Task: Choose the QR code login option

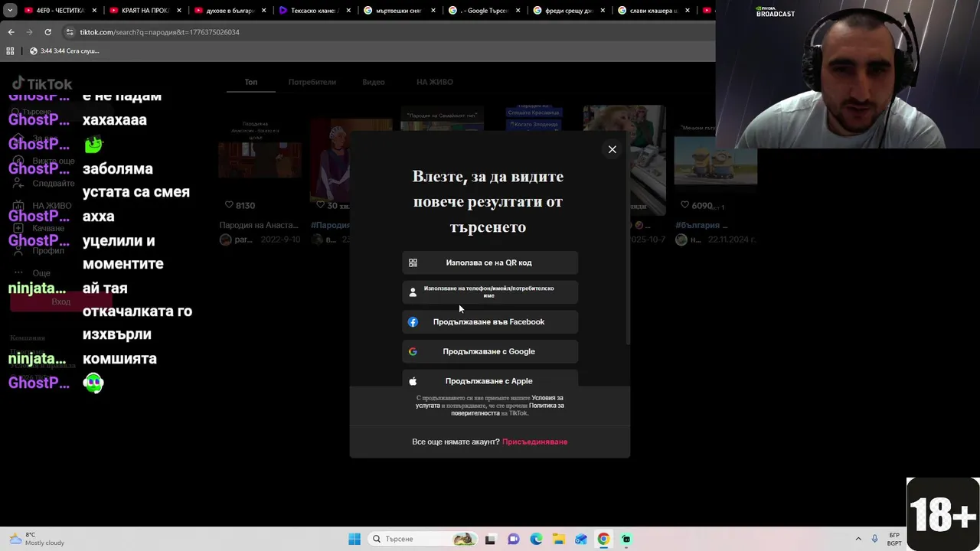Action: tap(490, 262)
